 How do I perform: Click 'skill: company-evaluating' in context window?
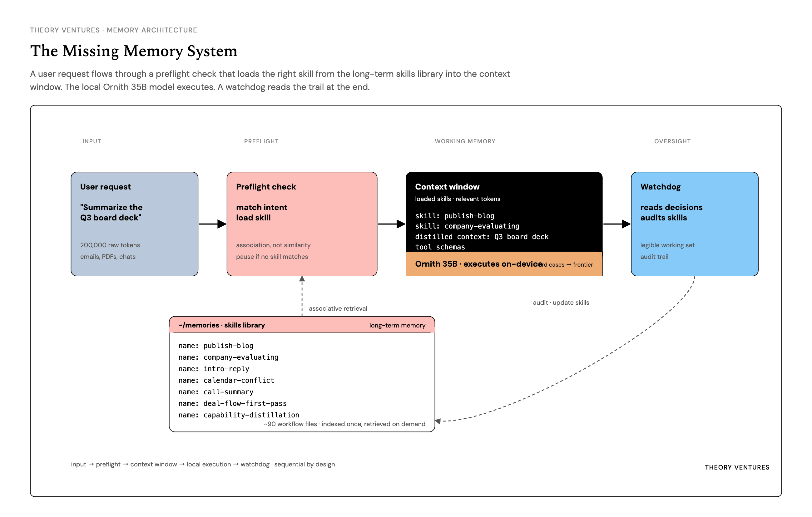click(467, 226)
